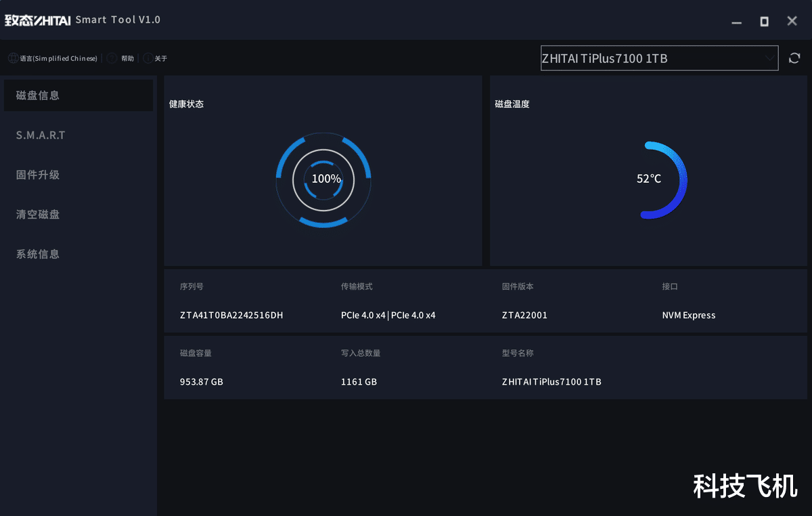Click the ZHITAI logo in title bar
Screen dimensions: 812x516
[x=38, y=20]
